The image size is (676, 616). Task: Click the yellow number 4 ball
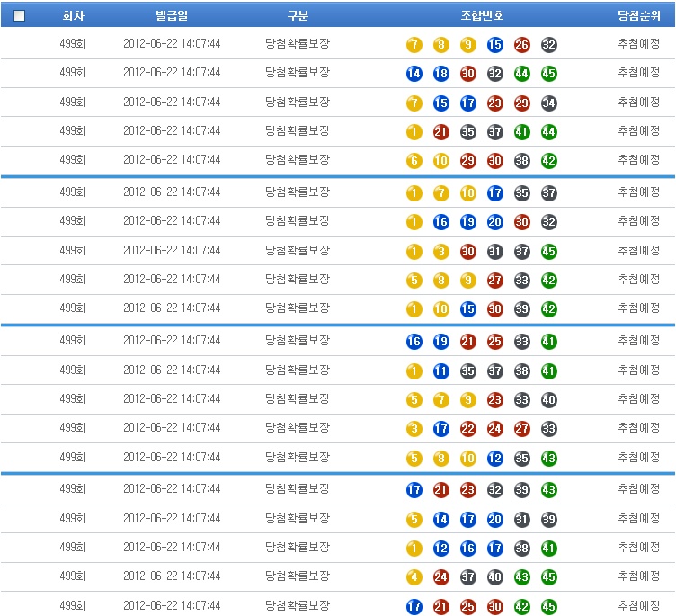click(414, 577)
